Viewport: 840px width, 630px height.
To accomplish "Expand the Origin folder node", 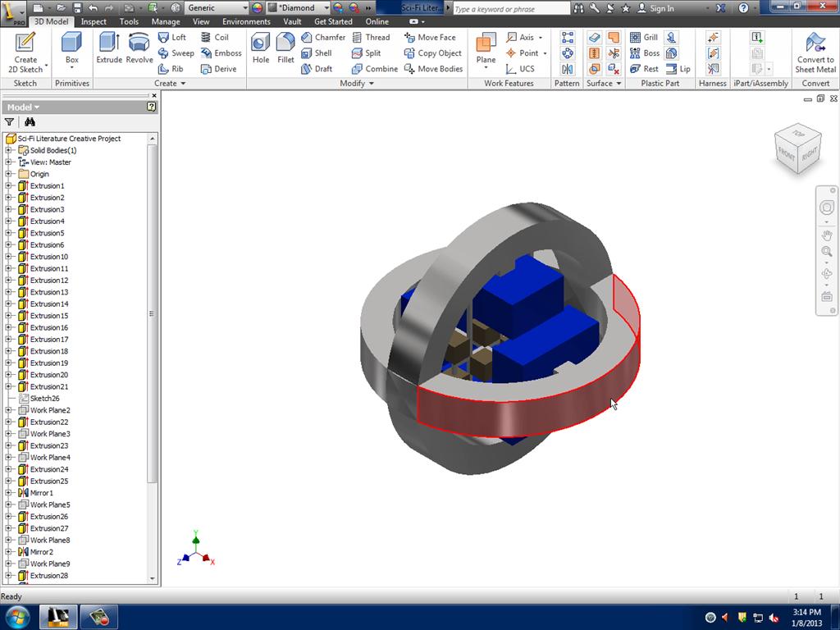I will tap(8, 174).
